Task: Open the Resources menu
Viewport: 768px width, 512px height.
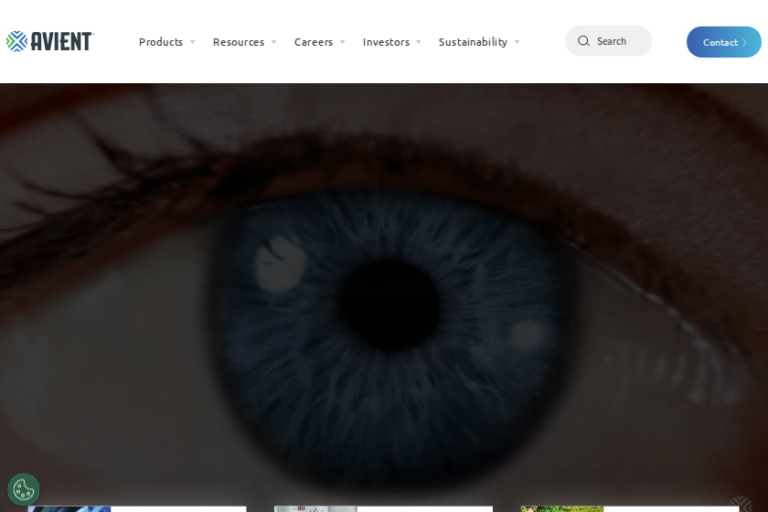Action: (238, 42)
